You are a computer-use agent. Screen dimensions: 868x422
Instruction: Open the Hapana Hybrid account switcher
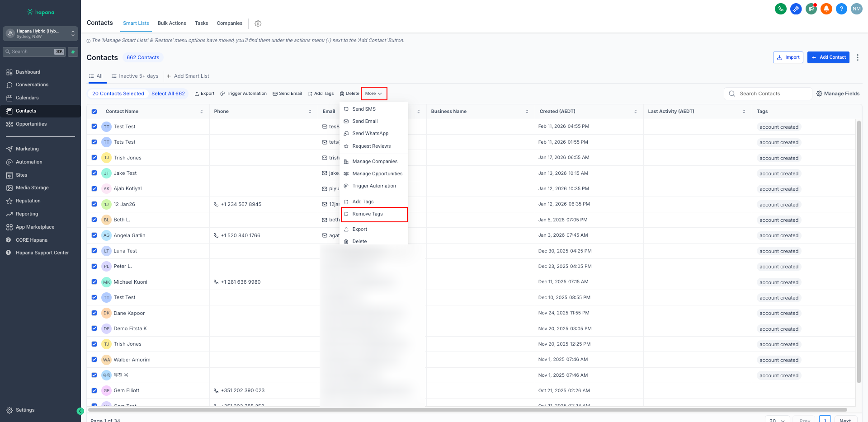point(40,33)
